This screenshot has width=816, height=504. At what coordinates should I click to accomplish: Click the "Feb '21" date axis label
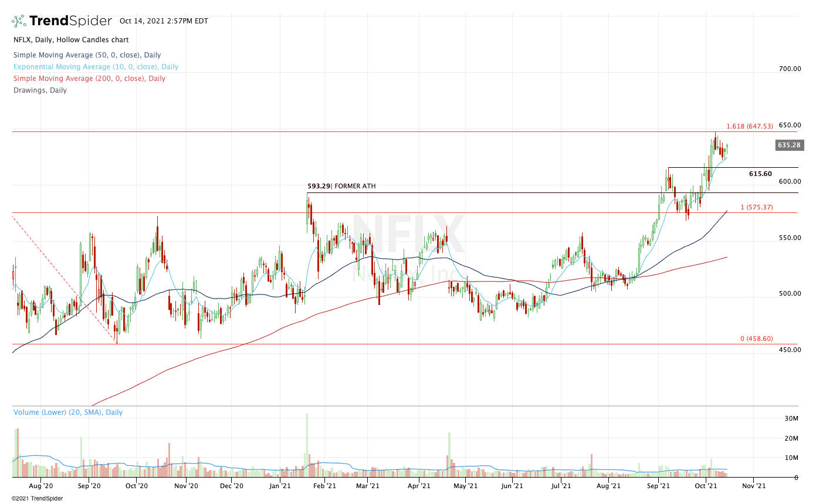tap(324, 486)
